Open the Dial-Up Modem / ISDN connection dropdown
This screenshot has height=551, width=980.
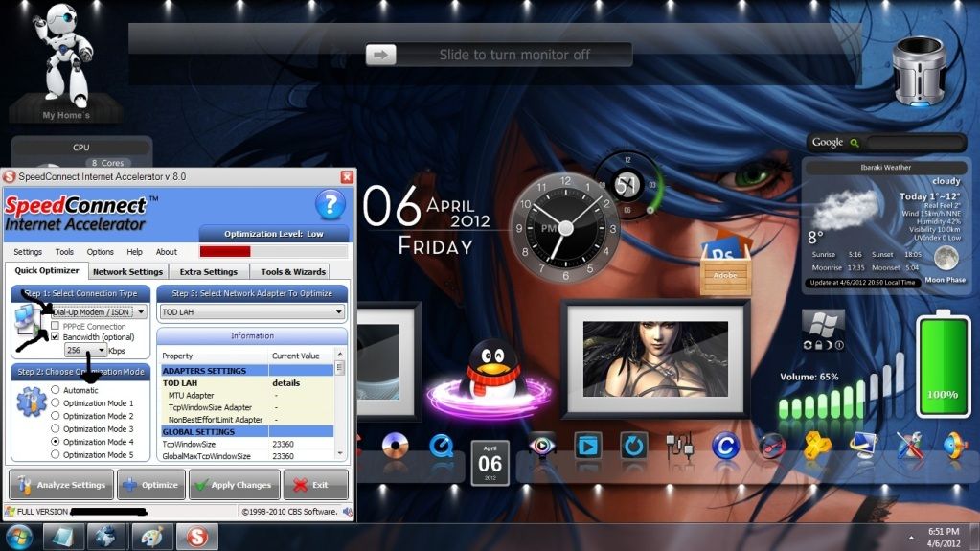100,311
